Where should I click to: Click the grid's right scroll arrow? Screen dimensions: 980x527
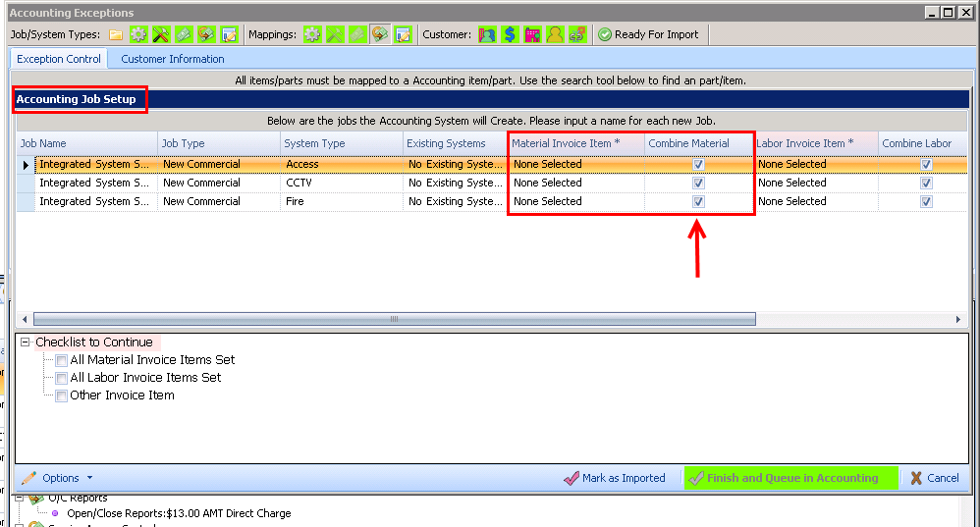pyautogui.click(x=958, y=319)
